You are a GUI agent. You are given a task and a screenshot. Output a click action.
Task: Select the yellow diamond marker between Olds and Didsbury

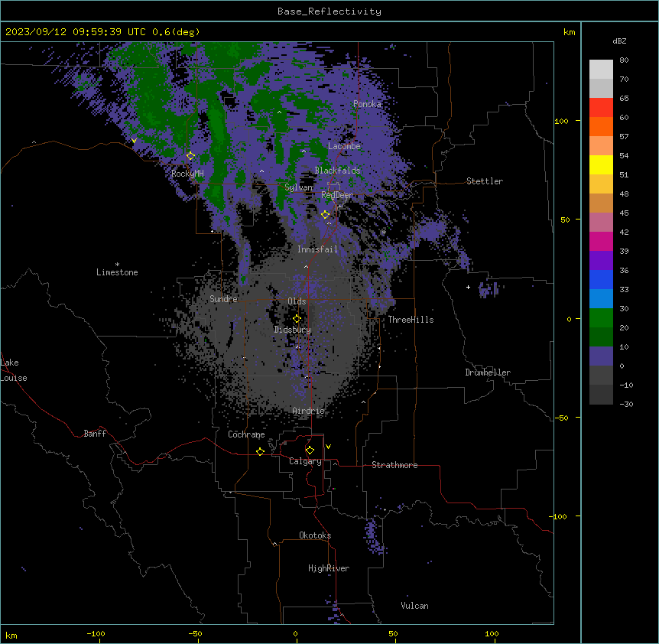coord(297,319)
